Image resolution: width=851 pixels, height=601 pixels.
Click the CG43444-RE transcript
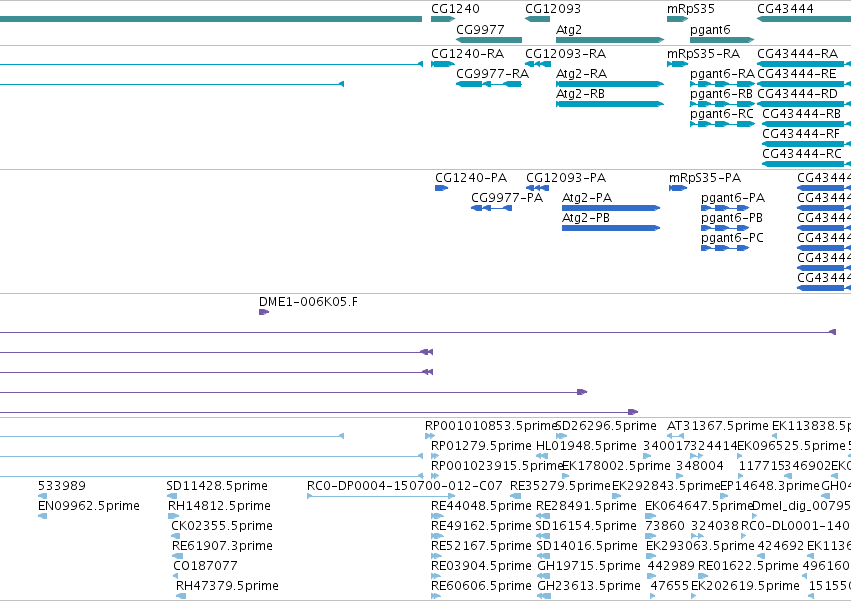(x=804, y=84)
